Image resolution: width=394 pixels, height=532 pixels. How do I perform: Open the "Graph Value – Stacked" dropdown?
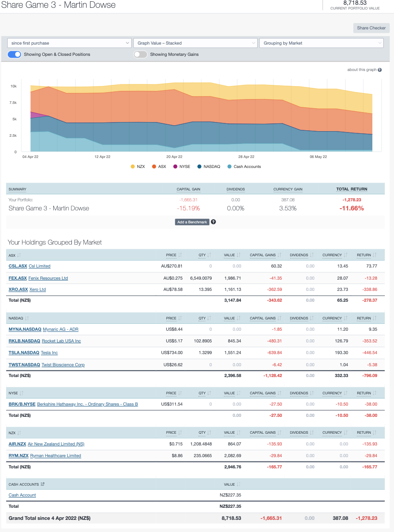point(195,43)
